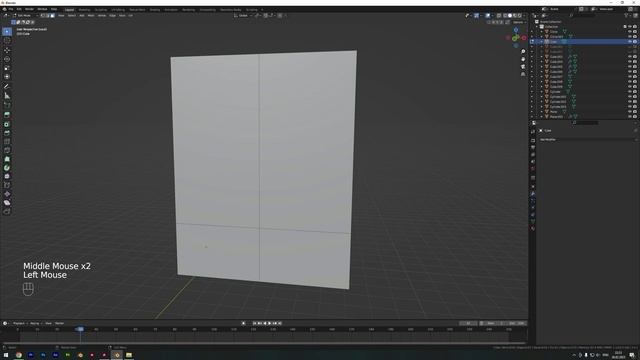Open the Mesh menu in viewport header
This screenshot has width=640, height=360.
[x=91, y=16]
